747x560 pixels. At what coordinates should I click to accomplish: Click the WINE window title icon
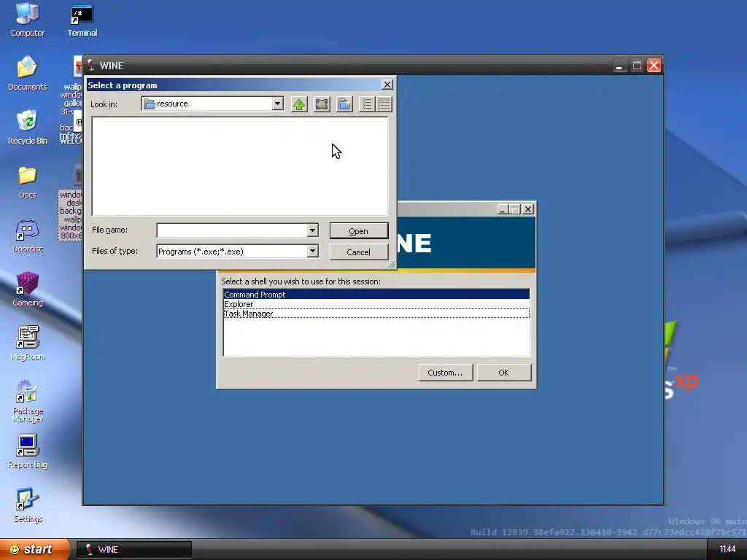(x=90, y=65)
